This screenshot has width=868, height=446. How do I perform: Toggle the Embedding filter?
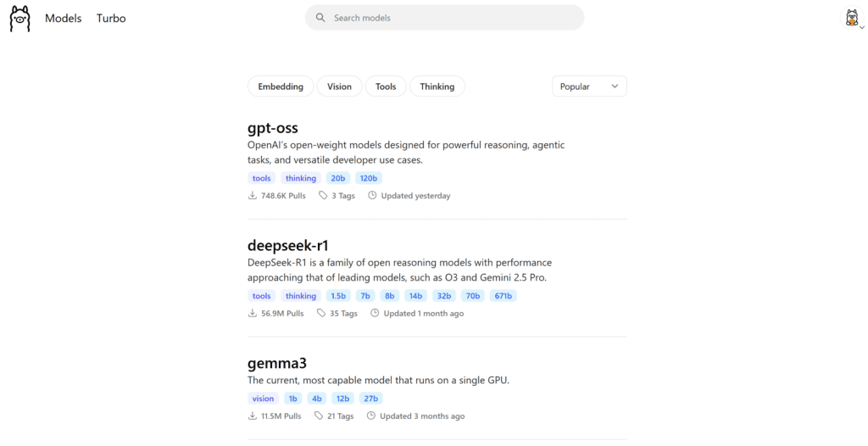[x=281, y=86]
